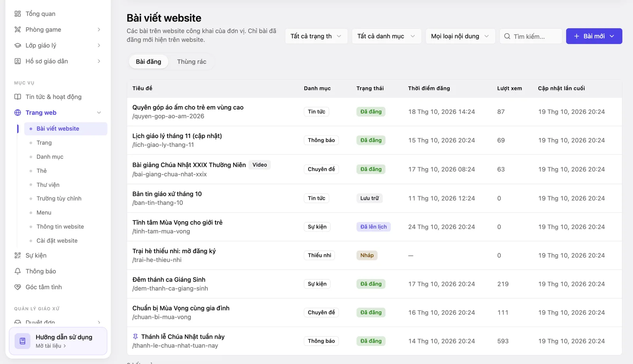Click Sự kiện badge on Đêm thánh ca row
Image resolution: width=633 pixels, height=364 pixels.
point(317,284)
